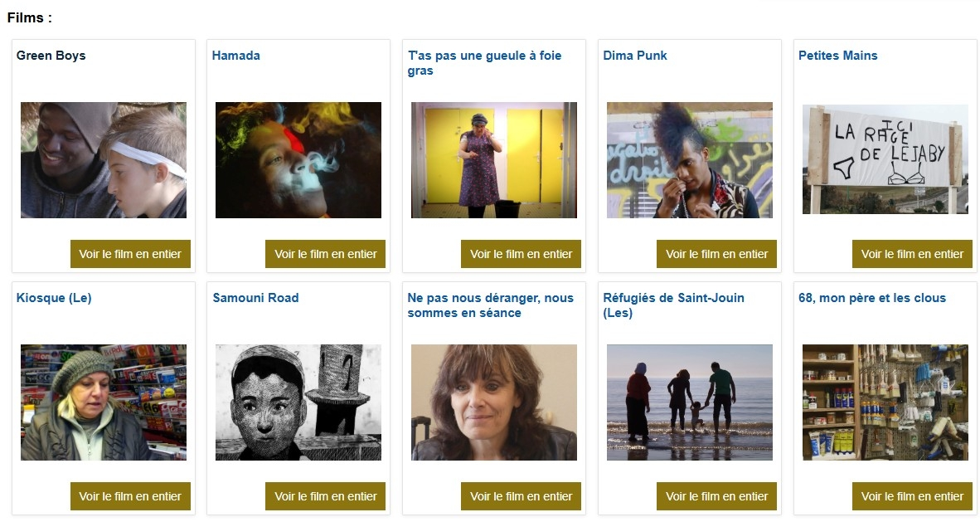Open the Hamada smoking face thumbnail
Viewport: 980px width, 522px height.
[298, 160]
